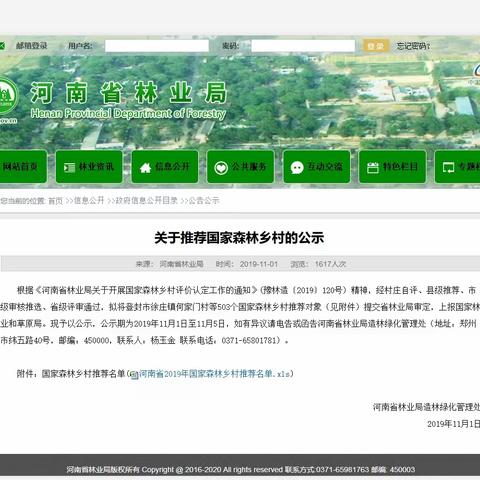Click the chat bubble icon on 互动交流
Screen dimensions: 480x480
click(x=297, y=168)
